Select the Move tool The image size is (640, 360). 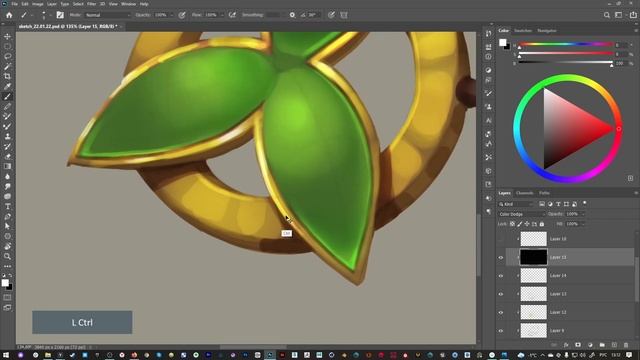tap(7, 36)
